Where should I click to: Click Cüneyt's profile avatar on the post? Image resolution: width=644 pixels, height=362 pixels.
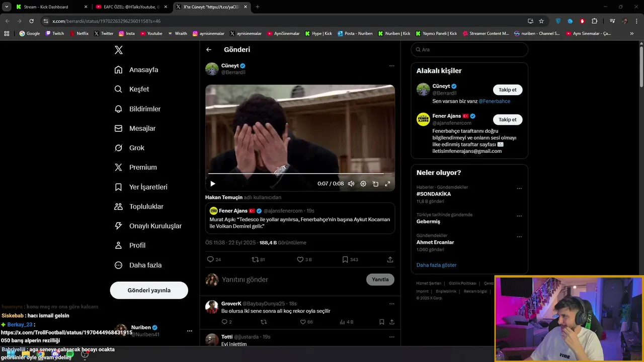[x=212, y=69]
